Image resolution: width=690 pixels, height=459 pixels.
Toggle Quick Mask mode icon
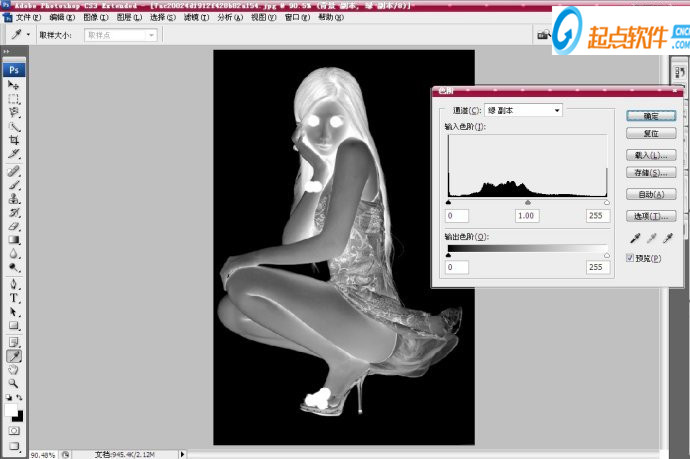click(x=14, y=431)
